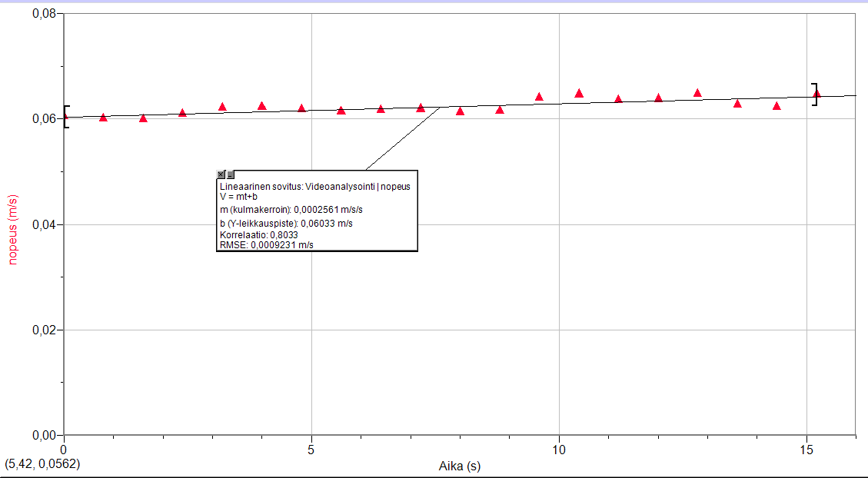Image resolution: width=868 pixels, height=478 pixels.
Task: Click the y-axis minimum value 0,00
Action: tap(43, 435)
